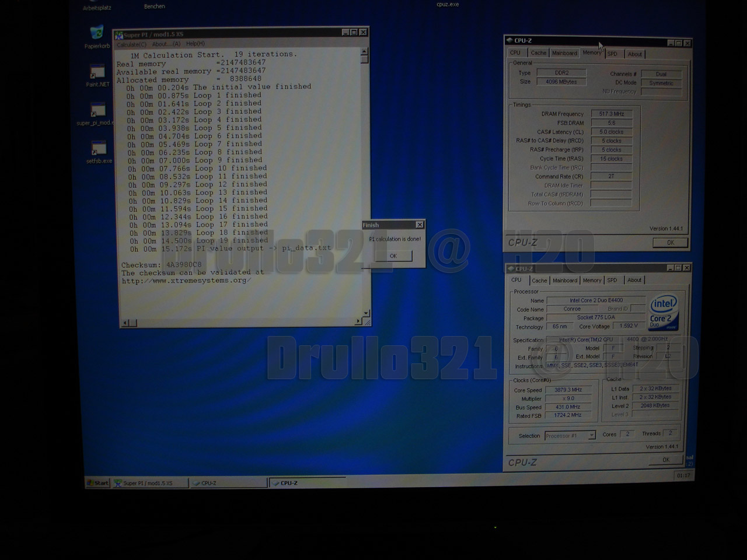Launch setfsb.exe desktop shortcut
The image size is (747, 560).
99,152
